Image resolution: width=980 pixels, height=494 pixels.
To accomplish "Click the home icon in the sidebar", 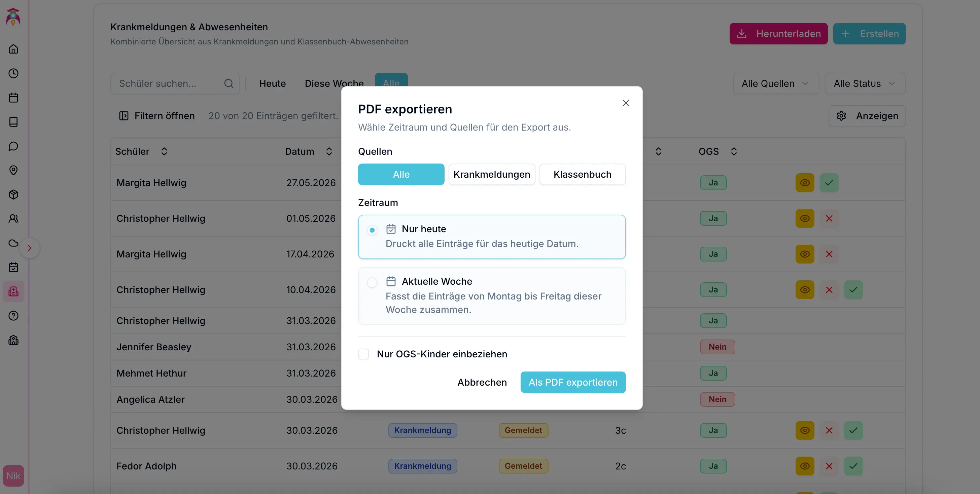I will [x=13, y=49].
